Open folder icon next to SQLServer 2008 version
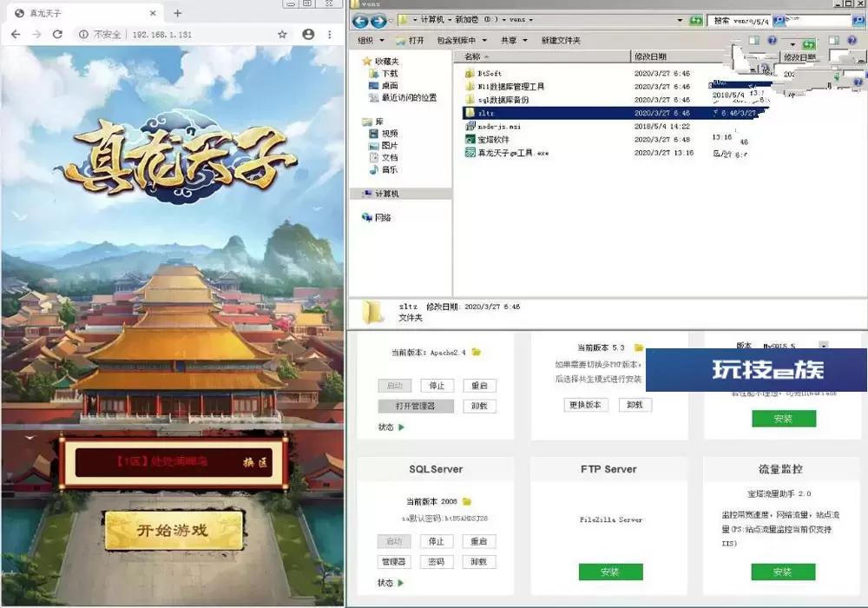Viewport: 868px width, 608px height. [x=467, y=502]
